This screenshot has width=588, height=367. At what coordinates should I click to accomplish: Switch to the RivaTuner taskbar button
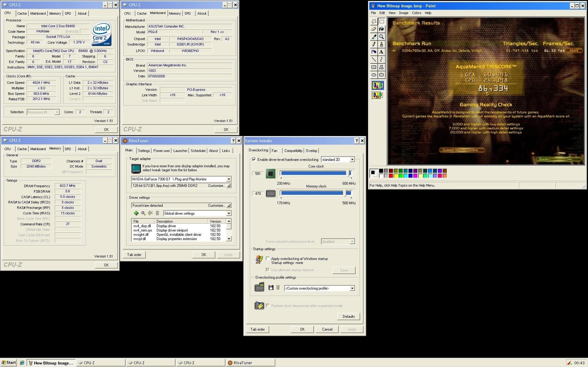pos(250,363)
